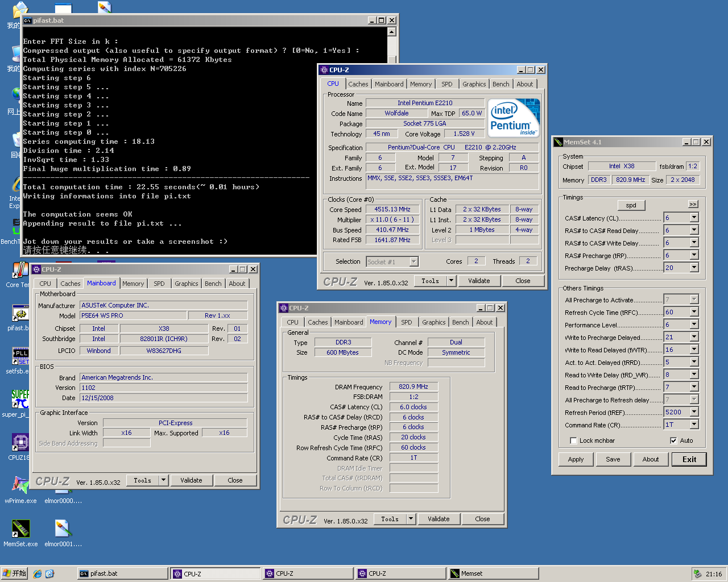
Task: Click the Apply button in MemSet
Action: (x=576, y=459)
